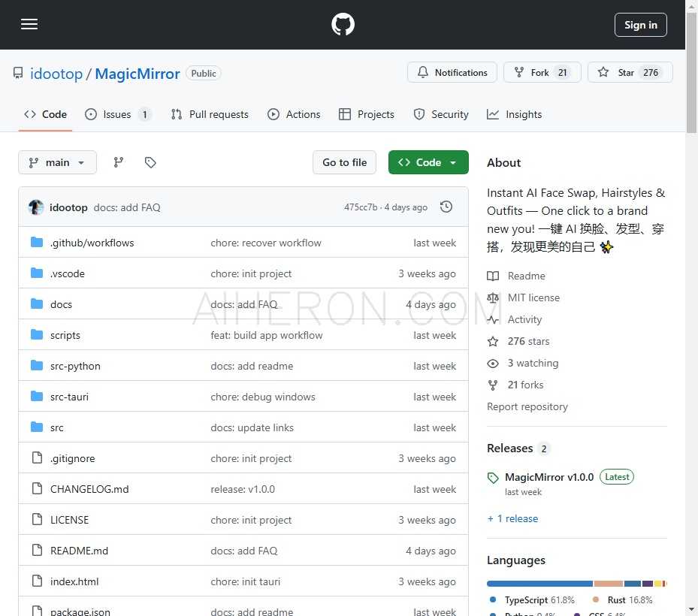This screenshot has width=698, height=616.
Task: Open commit history clock icon
Action: [x=446, y=207]
